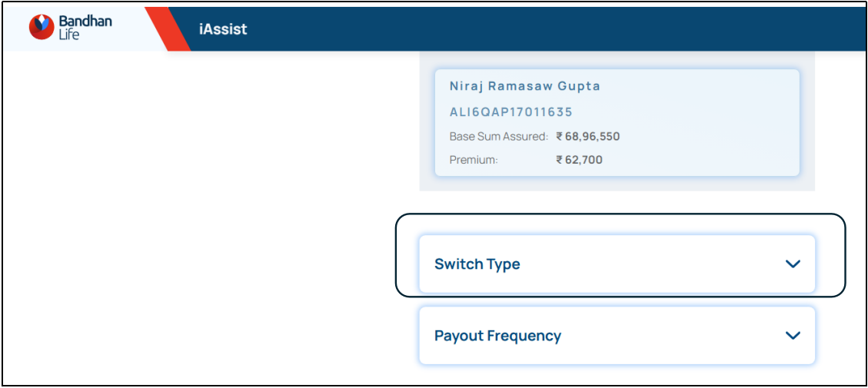
Task: Click the iAssist header title
Action: point(223,30)
